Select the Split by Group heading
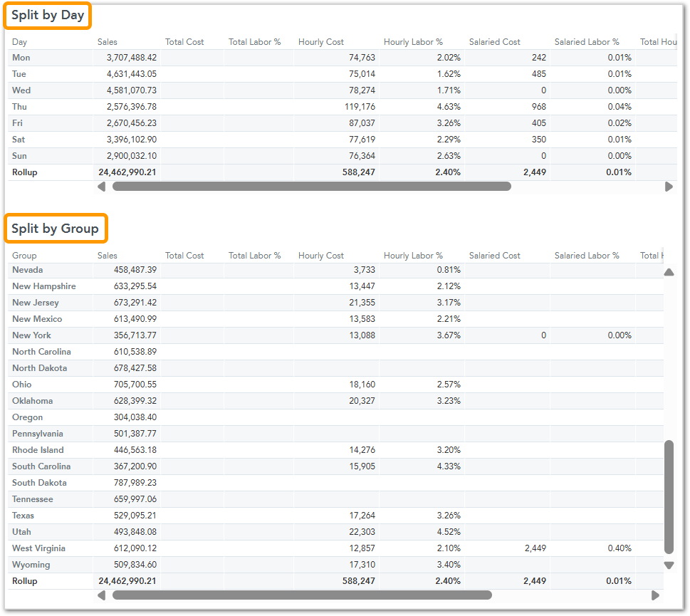The width and height of the screenshot is (690, 616). (55, 229)
